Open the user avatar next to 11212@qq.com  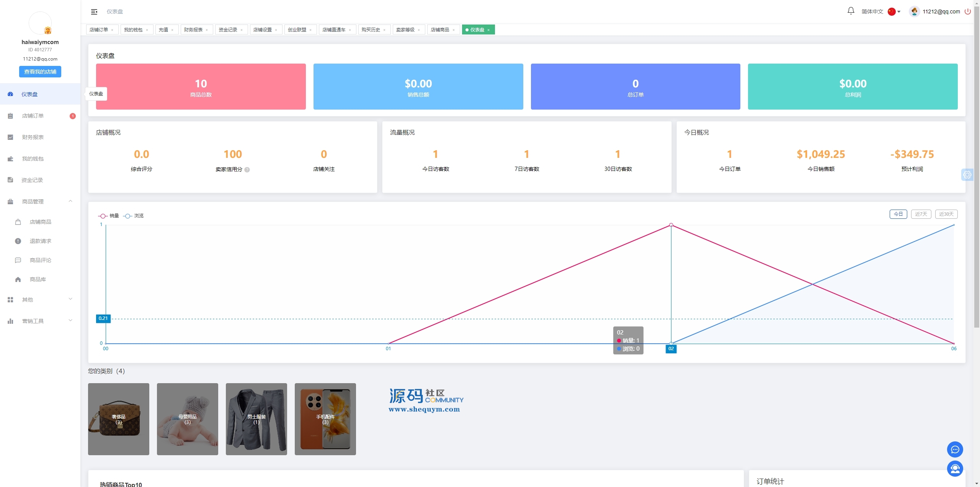(914, 11)
